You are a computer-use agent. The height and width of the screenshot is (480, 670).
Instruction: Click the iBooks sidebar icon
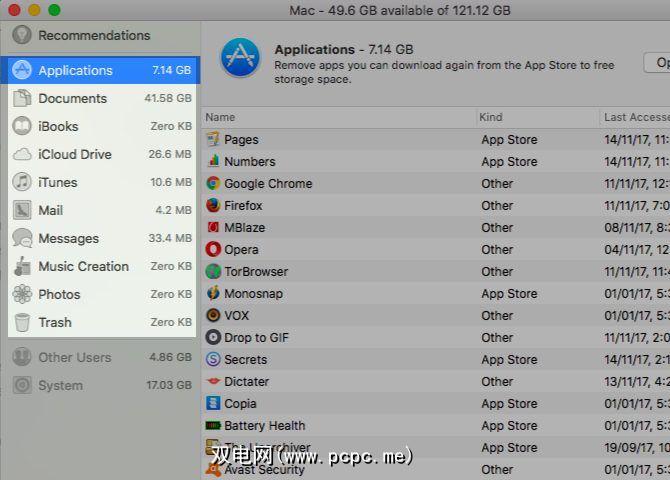tap(22, 126)
